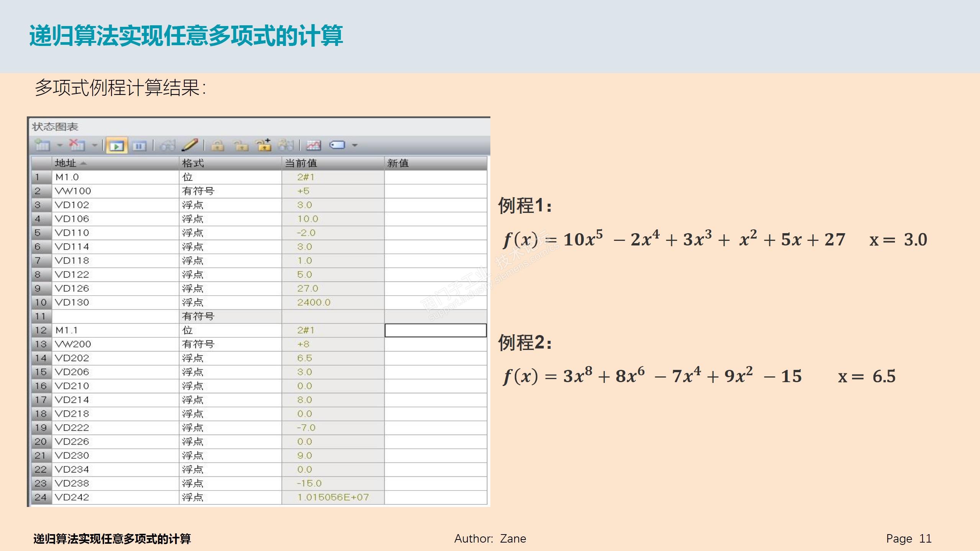The image size is (980, 551).
Task: Click the symbol tag toolbar icon
Action: tap(338, 145)
